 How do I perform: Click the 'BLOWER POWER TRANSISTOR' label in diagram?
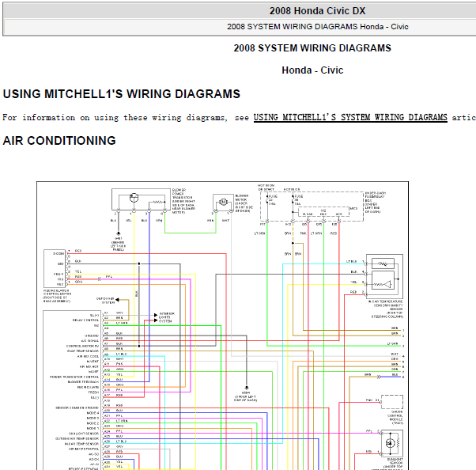(x=183, y=201)
